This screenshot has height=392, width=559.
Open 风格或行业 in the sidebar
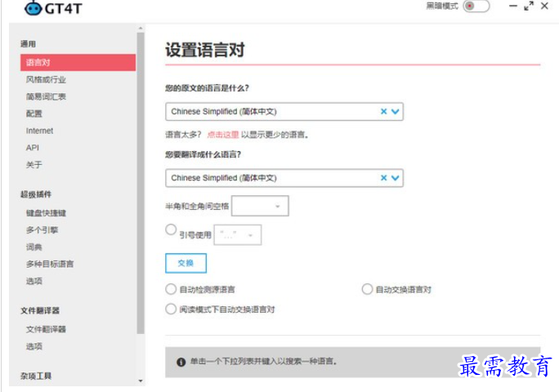click(x=46, y=79)
